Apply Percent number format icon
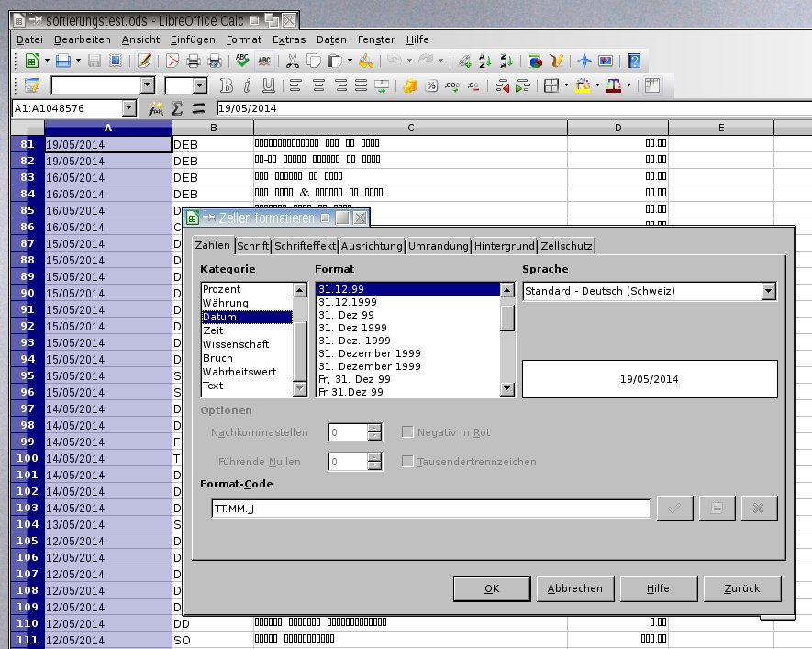Screen dimensions: 812x649 (431, 85)
